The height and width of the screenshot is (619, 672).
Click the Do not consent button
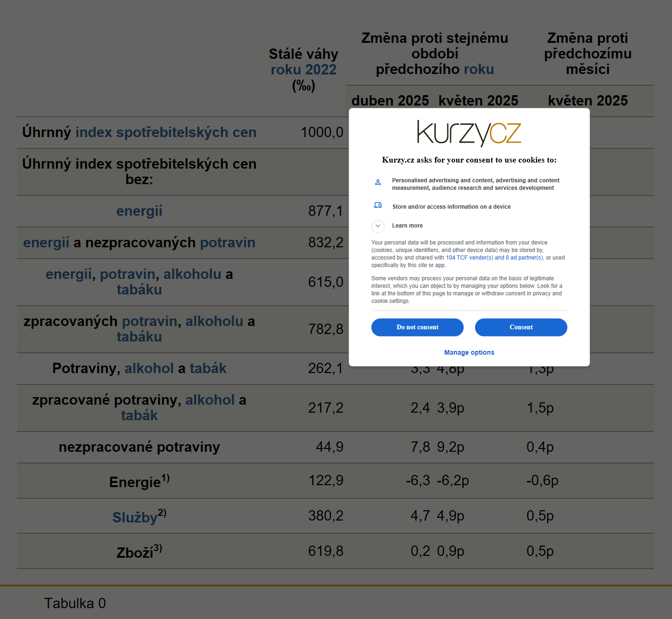click(417, 327)
